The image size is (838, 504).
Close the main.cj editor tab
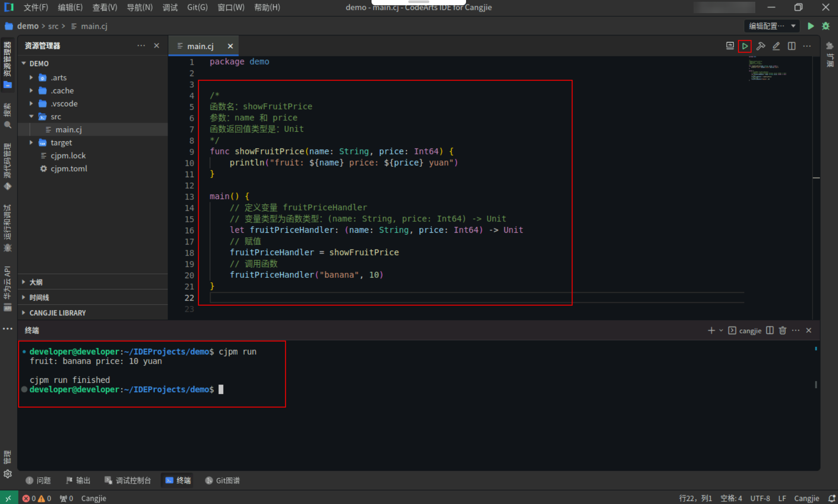point(230,46)
